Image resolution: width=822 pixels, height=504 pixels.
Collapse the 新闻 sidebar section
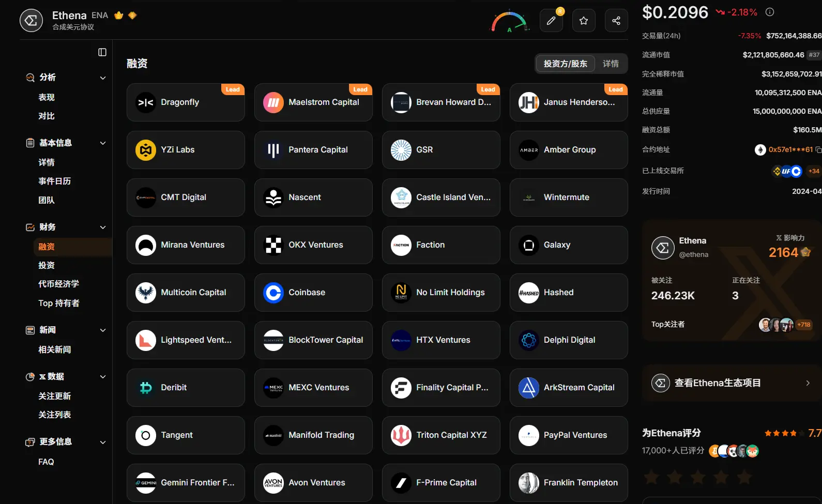[x=103, y=330]
